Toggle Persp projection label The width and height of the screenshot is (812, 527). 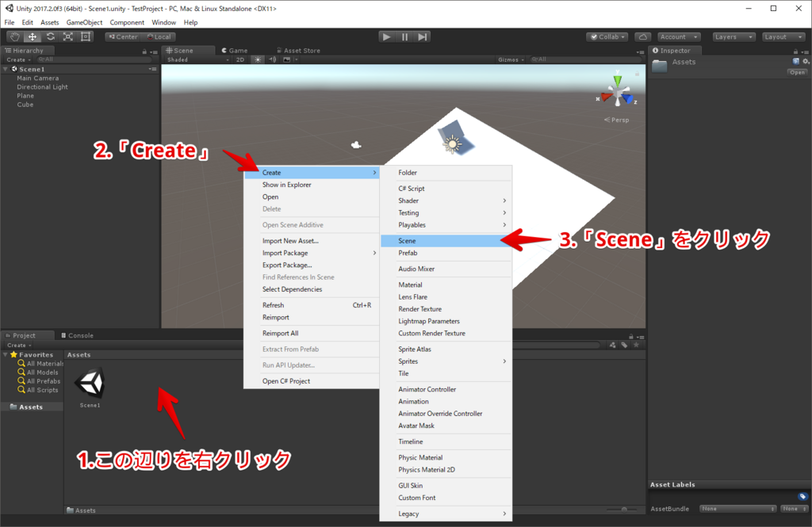click(616, 120)
